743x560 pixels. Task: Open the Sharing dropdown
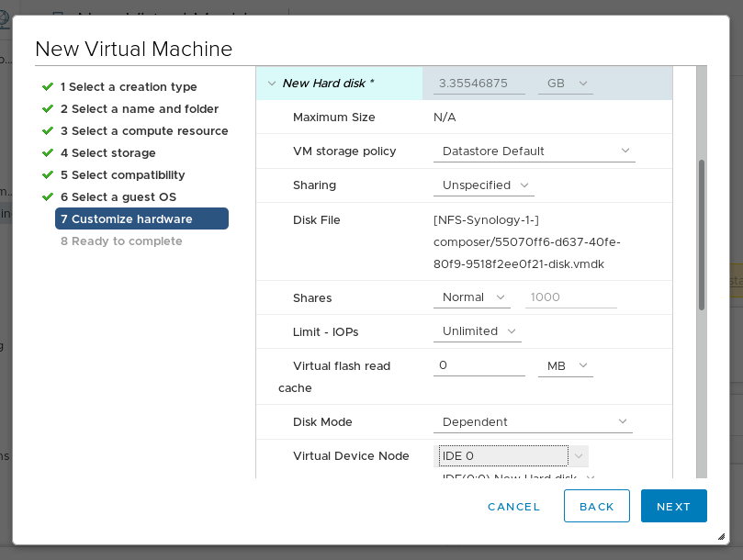[x=484, y=185]
